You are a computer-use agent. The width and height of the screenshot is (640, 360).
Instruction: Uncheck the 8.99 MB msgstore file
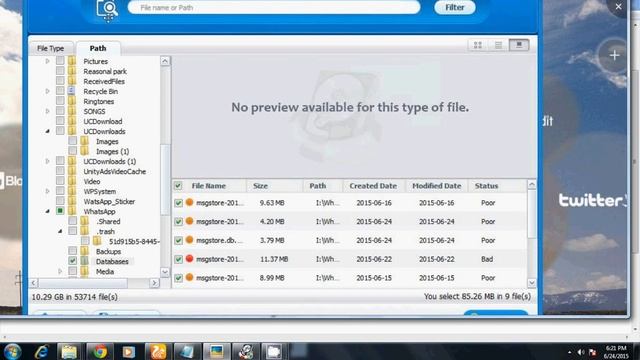(x=178, y=278)
